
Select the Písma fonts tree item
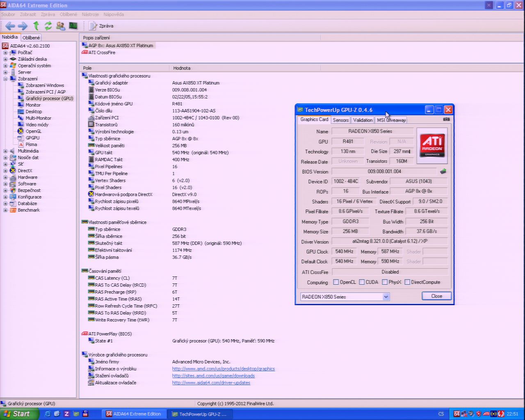(31, 144)
